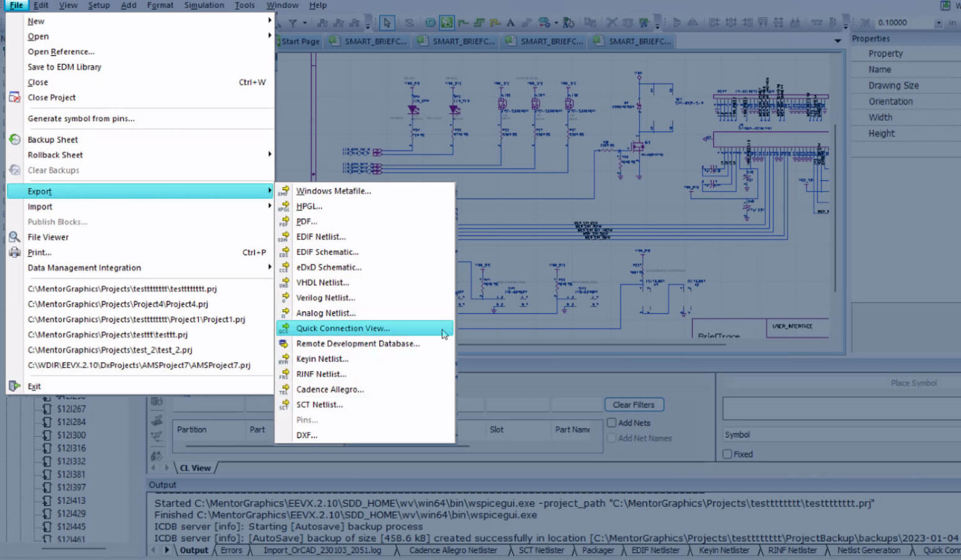Viewport: 961px width, 560px height.
Task: Toggle the Add Net Names checkbox
Action: [x=611, y=438]
